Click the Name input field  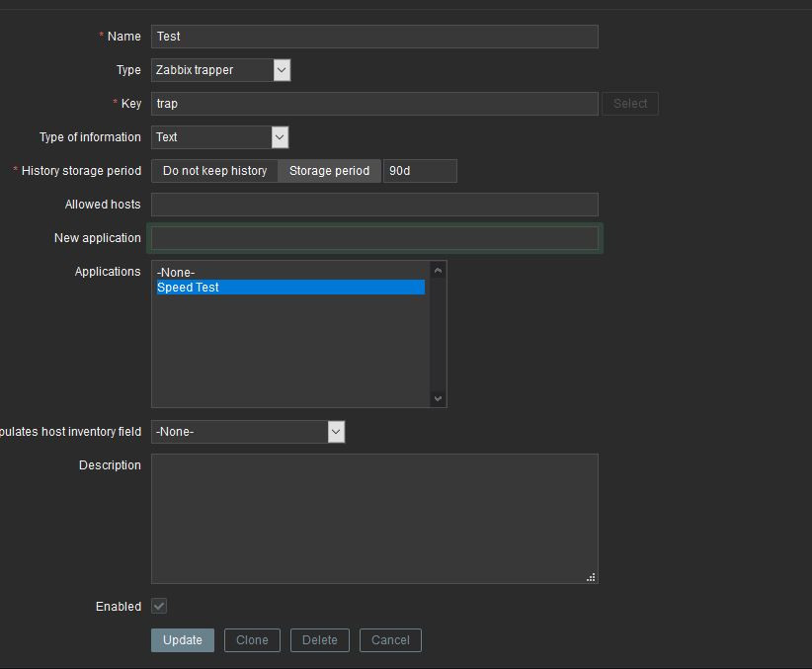click(x=374, y=37)
